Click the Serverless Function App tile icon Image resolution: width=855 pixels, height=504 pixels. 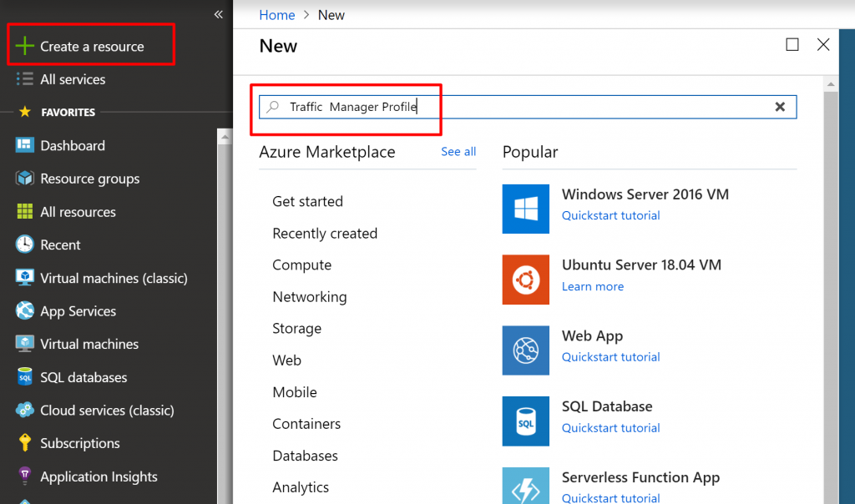pyautogui.click(x=526, y=486)
